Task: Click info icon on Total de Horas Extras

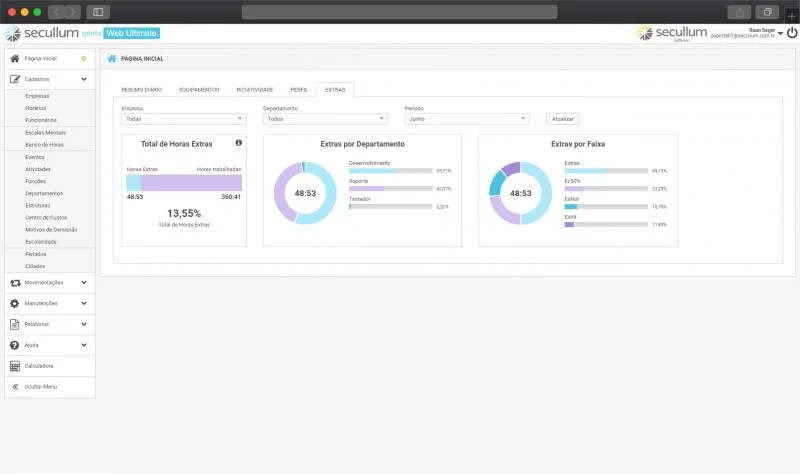Action: [238, 143]
